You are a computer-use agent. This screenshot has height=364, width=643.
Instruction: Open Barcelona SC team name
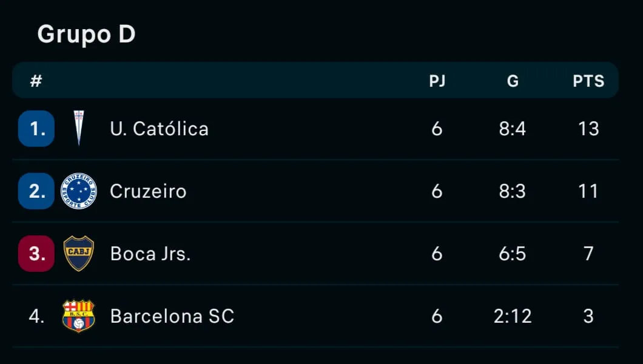(x=172, y=316)
